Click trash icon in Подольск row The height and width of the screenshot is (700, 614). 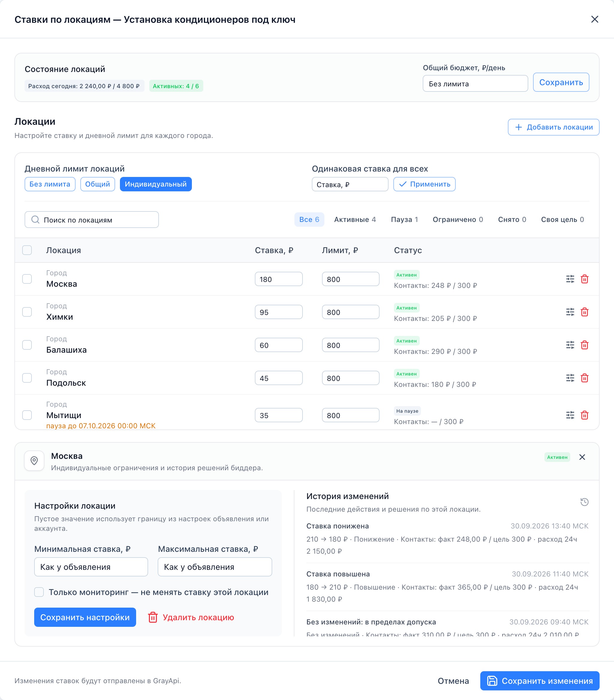[x=585, y=378]
